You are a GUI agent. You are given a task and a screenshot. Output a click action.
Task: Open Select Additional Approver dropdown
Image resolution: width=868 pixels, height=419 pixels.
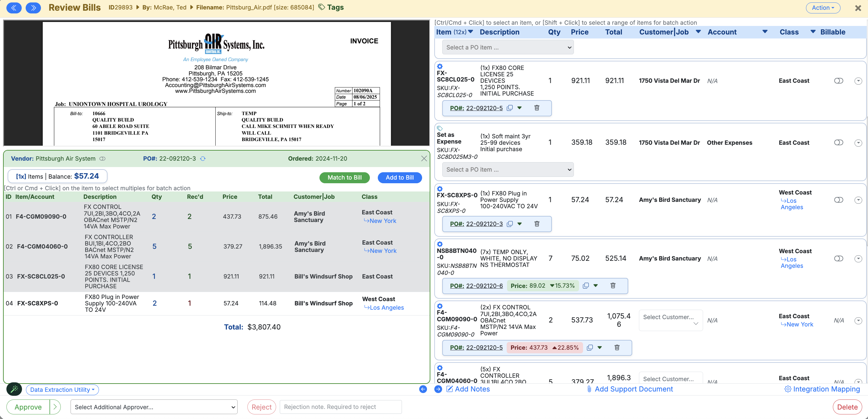click(154, 407)
